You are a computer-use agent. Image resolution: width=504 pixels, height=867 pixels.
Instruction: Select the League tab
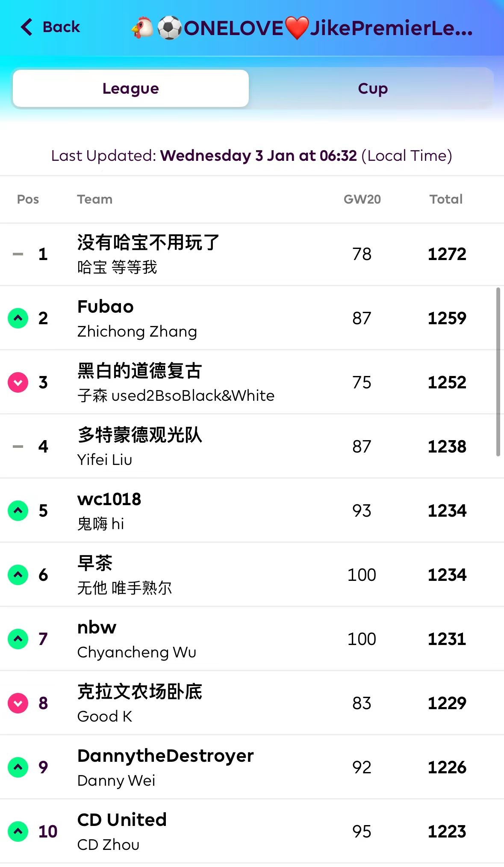point(131,89)
